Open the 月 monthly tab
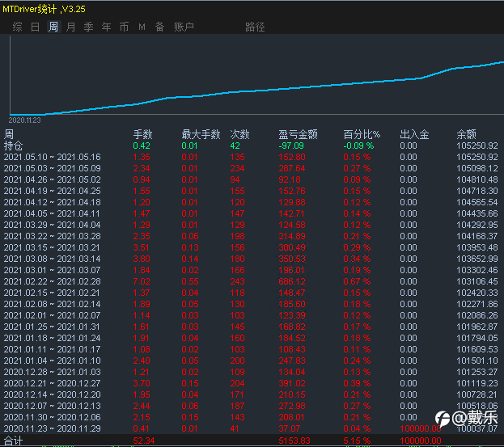Image resolution: width=504 pixels, height=447 pixels. click(70, 27)
